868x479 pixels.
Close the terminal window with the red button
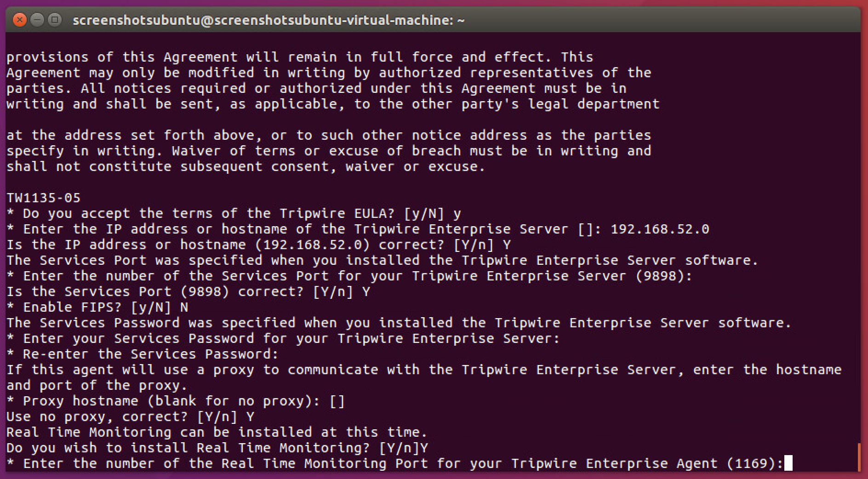point(19,20)
